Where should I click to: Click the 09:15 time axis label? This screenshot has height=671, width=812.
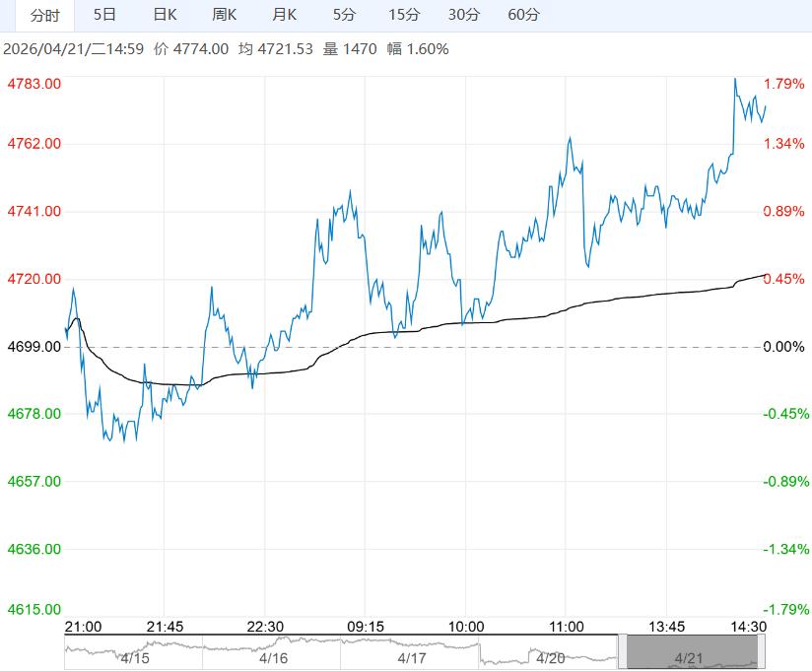pos(365,627)
